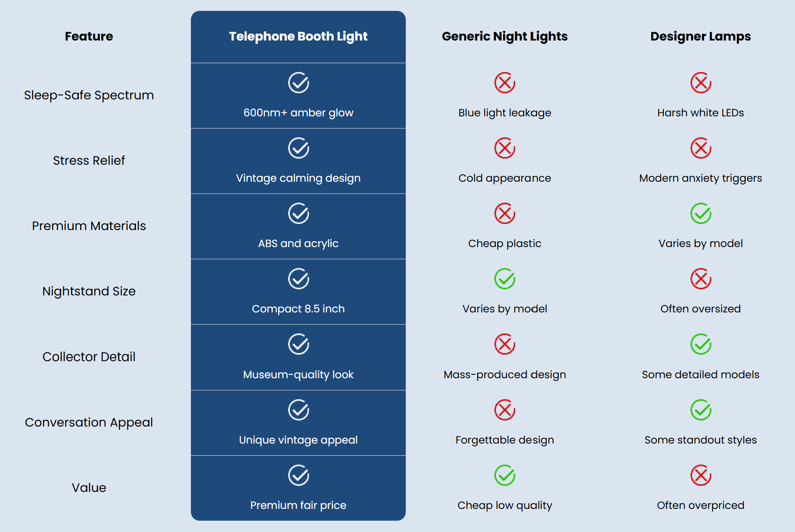This screenshot has height=532, width=795.
Task: Click the green checkmark above Cheap low quality
Action: click(x=505, y=475)
